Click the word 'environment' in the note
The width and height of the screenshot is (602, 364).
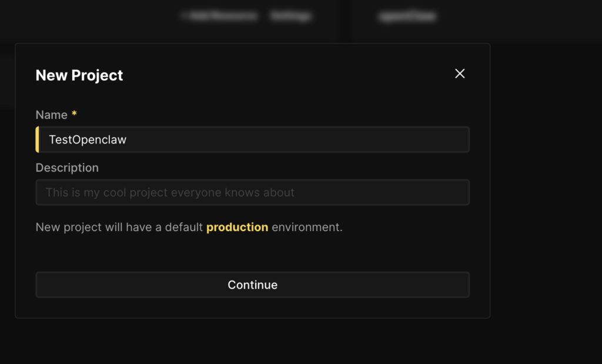(x=306, y=227)
